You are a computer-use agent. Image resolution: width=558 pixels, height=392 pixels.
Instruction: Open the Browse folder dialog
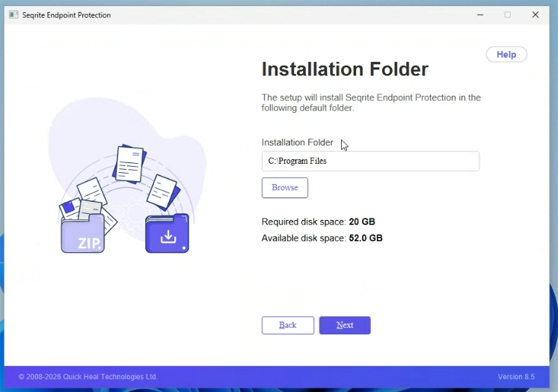(x=285, y=188)
